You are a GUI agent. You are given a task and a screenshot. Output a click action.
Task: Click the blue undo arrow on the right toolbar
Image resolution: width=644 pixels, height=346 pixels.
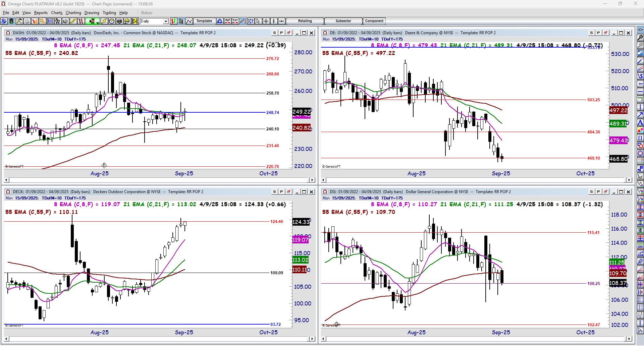640,53
